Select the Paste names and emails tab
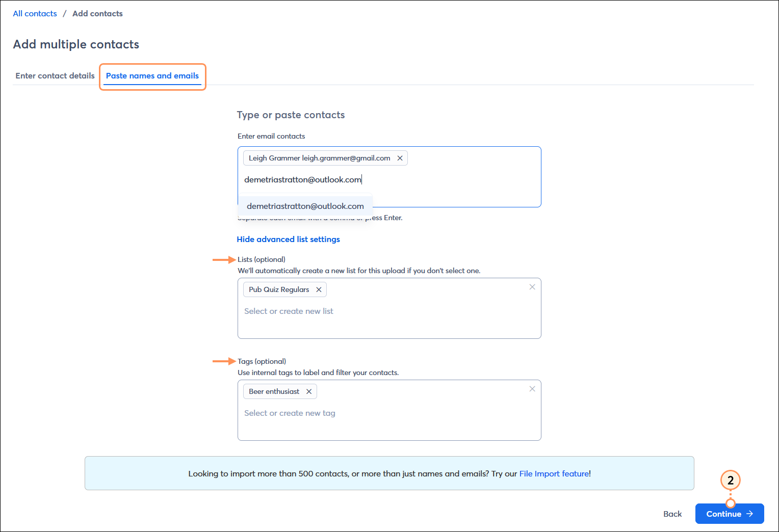This screenshot has height=532, width=779. point(152,75)
